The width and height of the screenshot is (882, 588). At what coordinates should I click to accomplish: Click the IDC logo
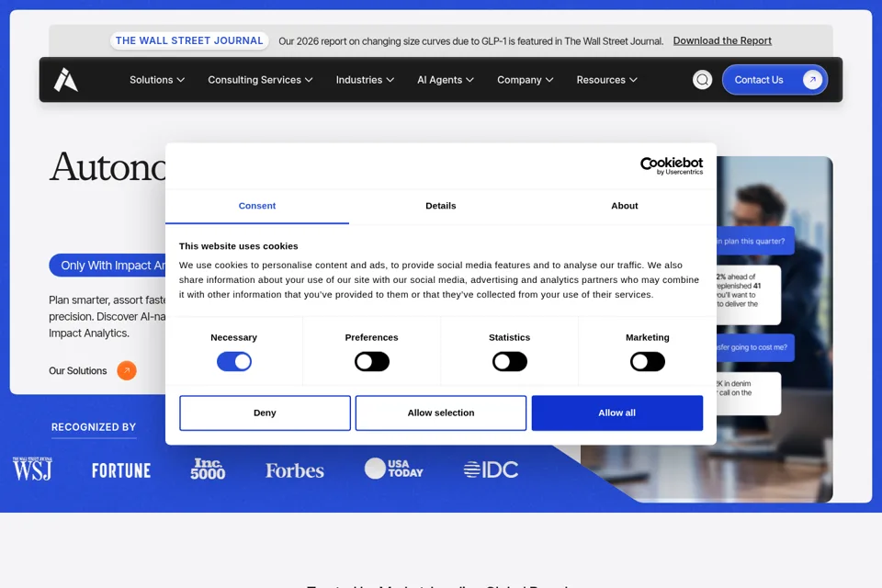click(491, 469)
